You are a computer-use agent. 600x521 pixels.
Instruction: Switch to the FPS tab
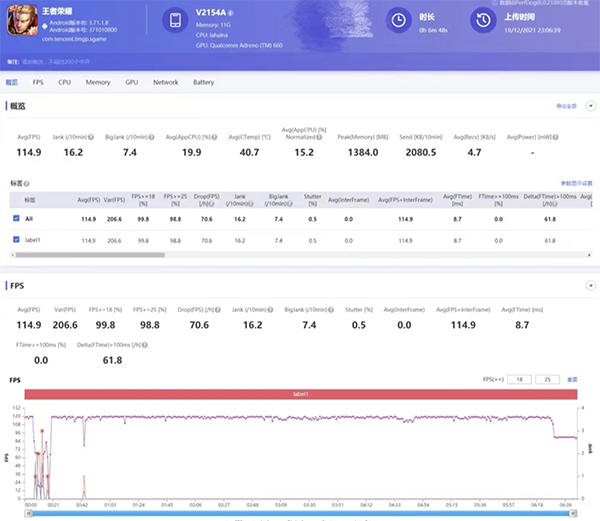(x=38, y=82)
